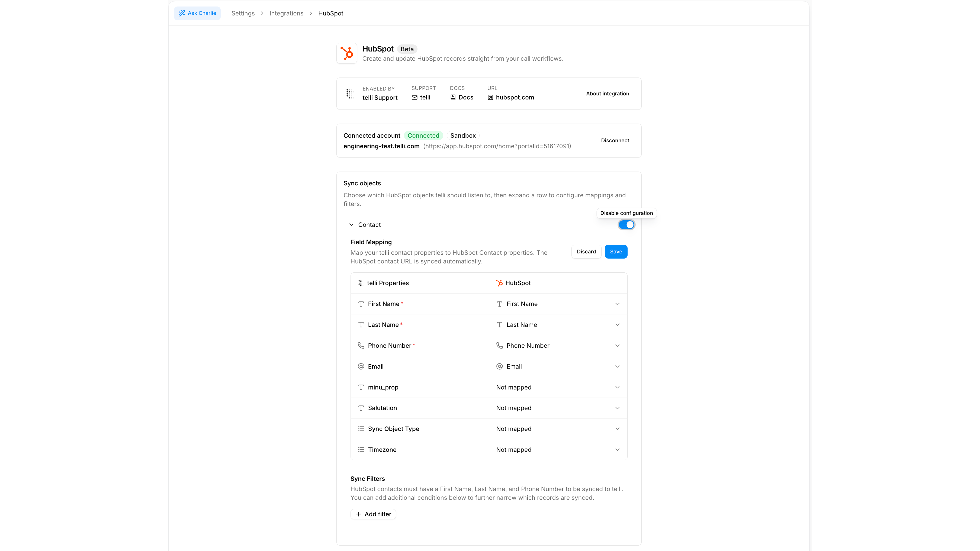Image resolution: width=980 pixels, height=551 pixels.
Task: Click the Disable configuration tooltip
Action: 626,213
